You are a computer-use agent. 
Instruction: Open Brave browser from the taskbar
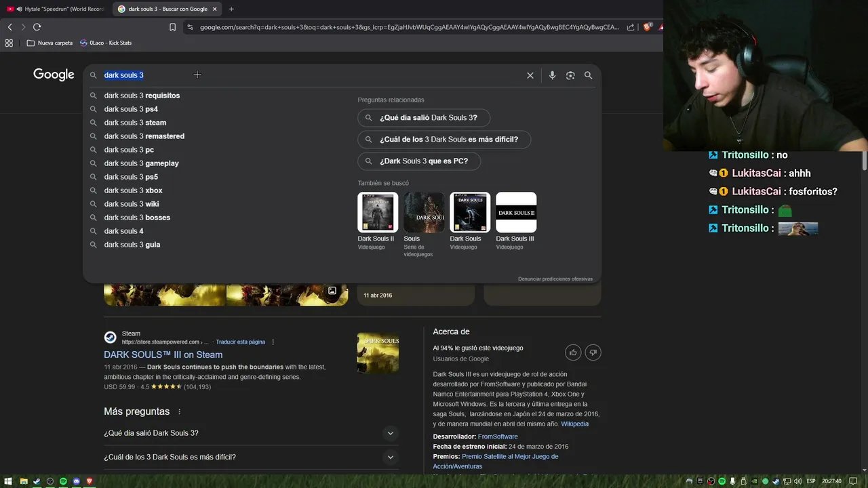click(x=89, y=481)
